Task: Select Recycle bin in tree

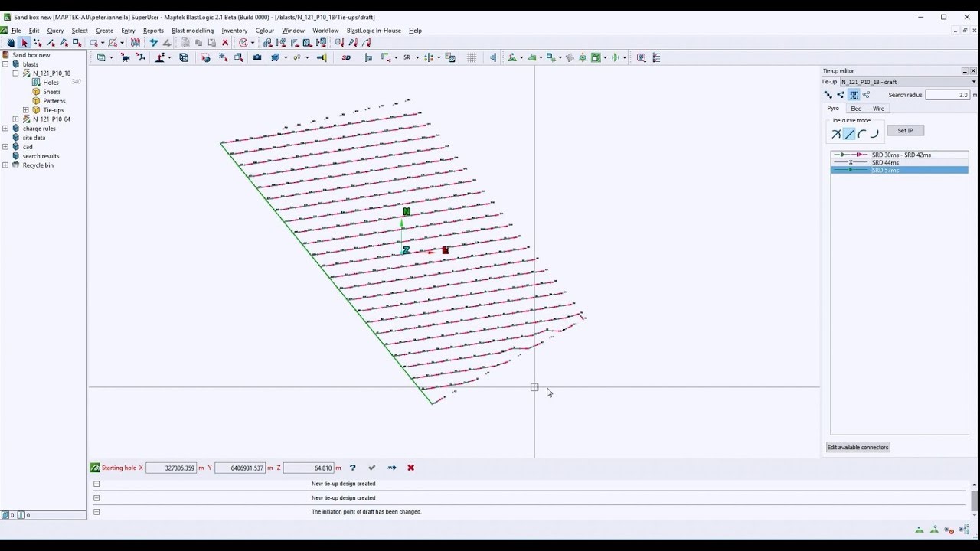Action: click(38, 165)
